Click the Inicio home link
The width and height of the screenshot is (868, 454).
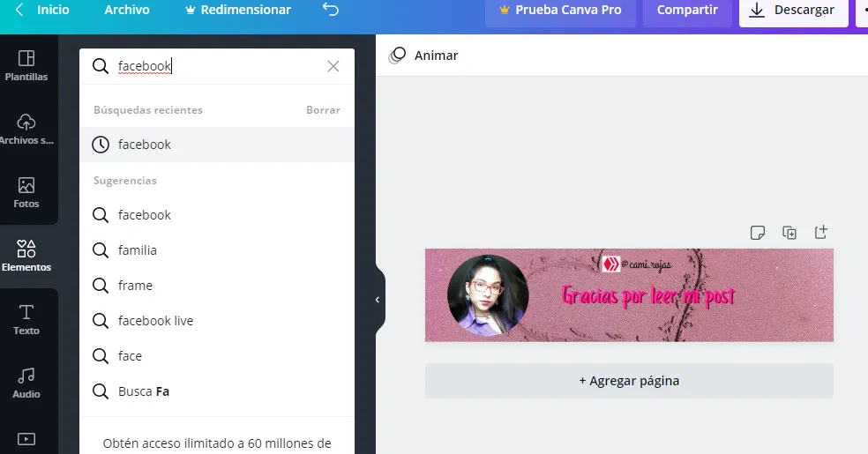tap(53, 10)
